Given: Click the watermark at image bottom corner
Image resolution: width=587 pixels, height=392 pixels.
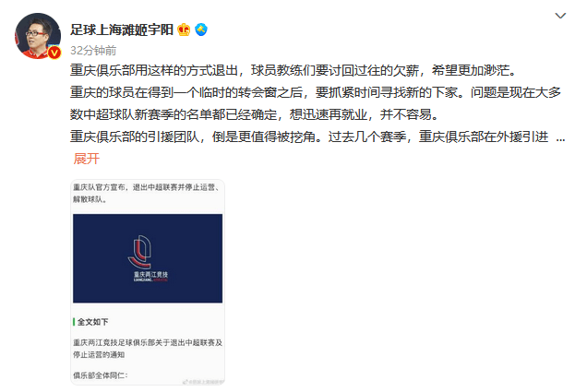Looking at the screenshot, I should tap(203, 382).
